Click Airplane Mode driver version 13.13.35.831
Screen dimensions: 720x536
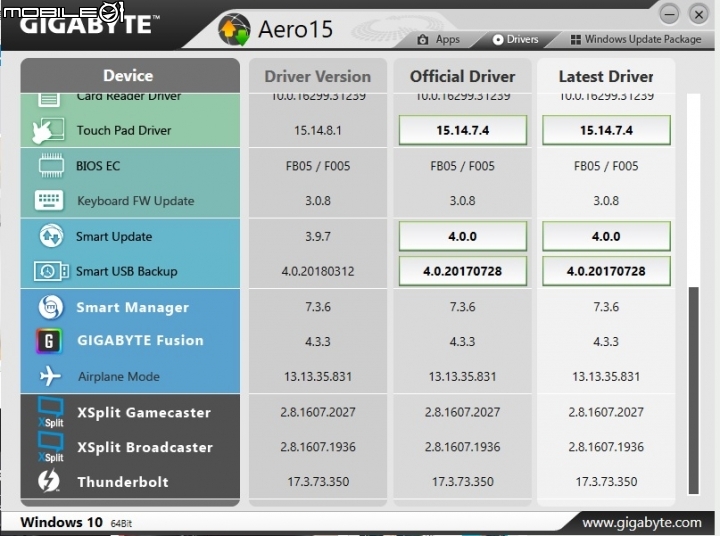click(x=318, y=377)
